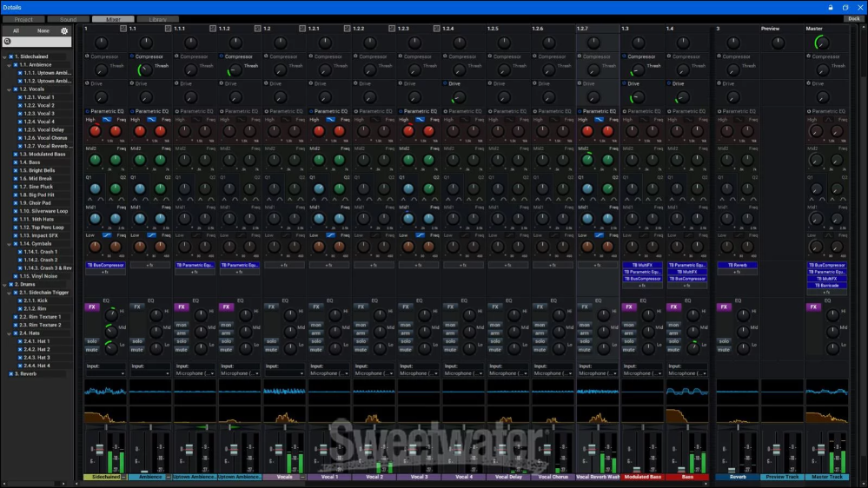Open TB Reverb plugin on Reverb channel

coord(738,265)
